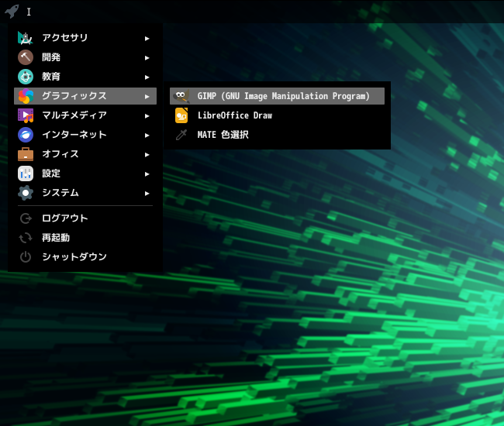Expand the システム submenu arrow

147,194
